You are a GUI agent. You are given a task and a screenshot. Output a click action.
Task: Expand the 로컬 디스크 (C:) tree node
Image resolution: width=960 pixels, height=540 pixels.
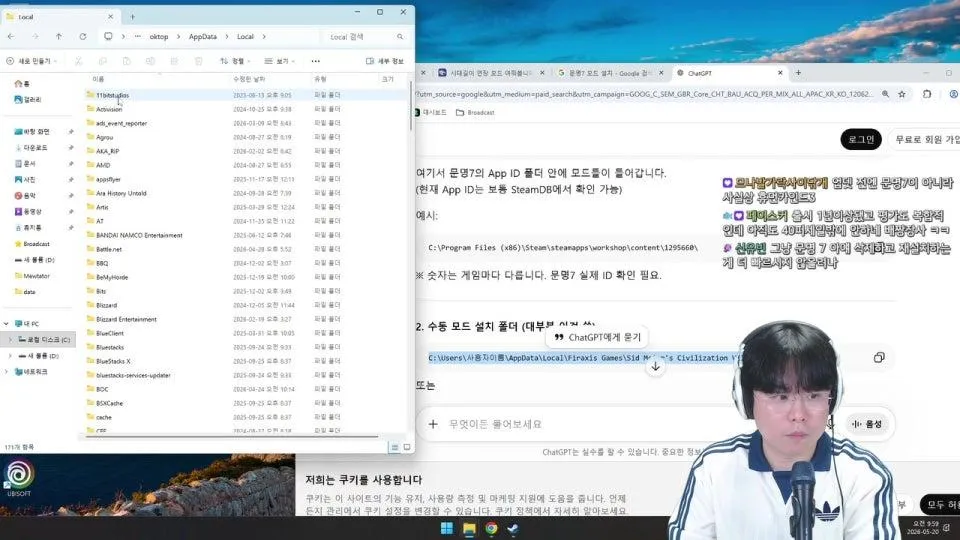10,339
